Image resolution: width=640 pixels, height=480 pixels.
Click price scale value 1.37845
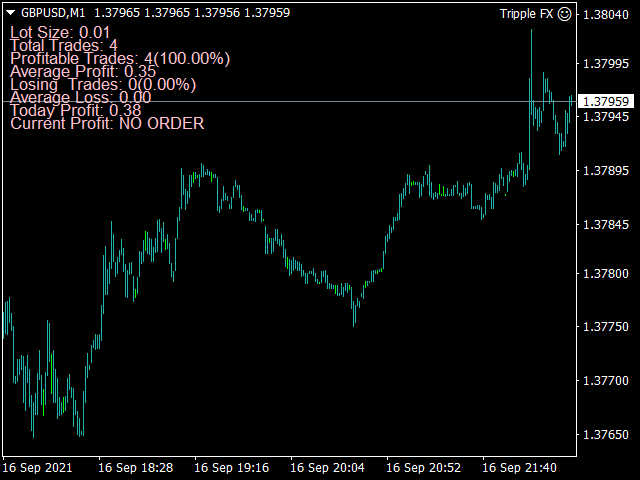[x=606, y=224]
